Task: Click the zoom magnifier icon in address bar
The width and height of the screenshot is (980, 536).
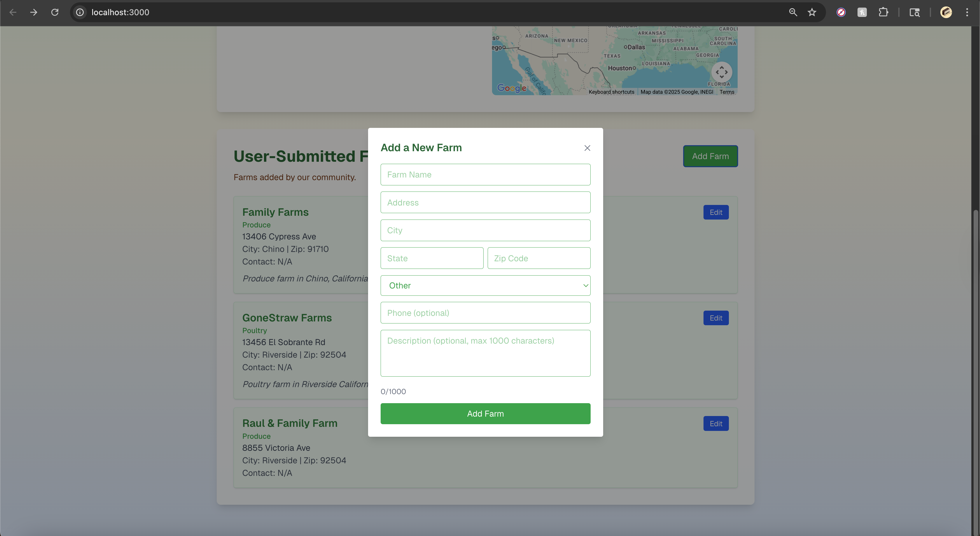Action: pos(793,12)
